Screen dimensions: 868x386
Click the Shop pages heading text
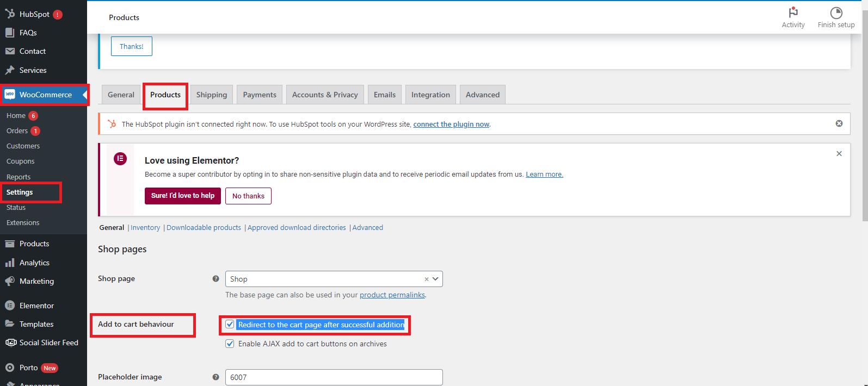[122, 249]
